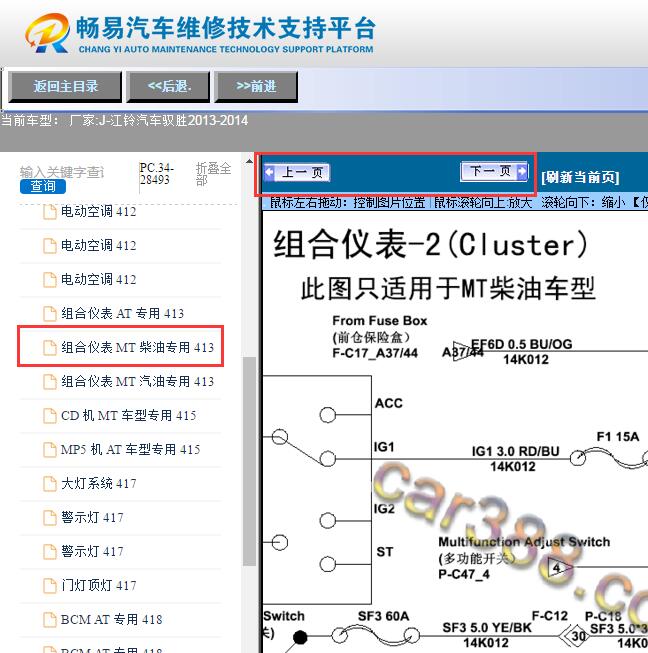Click the SF3 60A fuse label

[x=383, y=616]
